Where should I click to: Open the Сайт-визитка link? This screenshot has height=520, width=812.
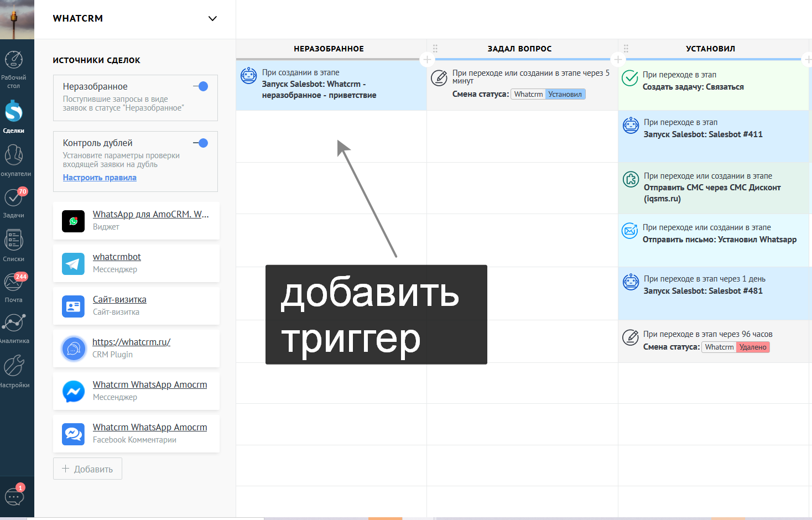point(119,299)
